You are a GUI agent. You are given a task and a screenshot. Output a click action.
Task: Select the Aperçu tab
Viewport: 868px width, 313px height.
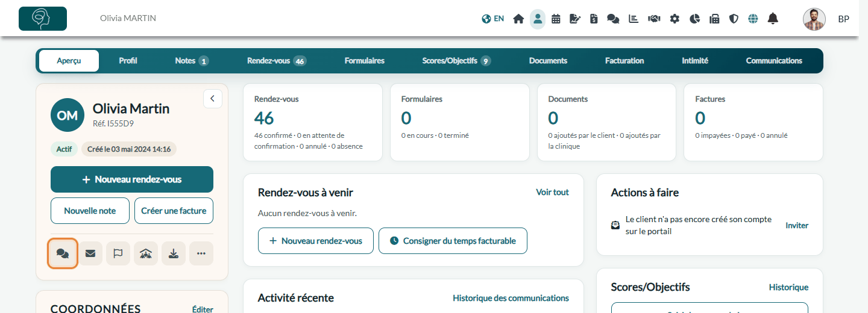click(69, 61)
